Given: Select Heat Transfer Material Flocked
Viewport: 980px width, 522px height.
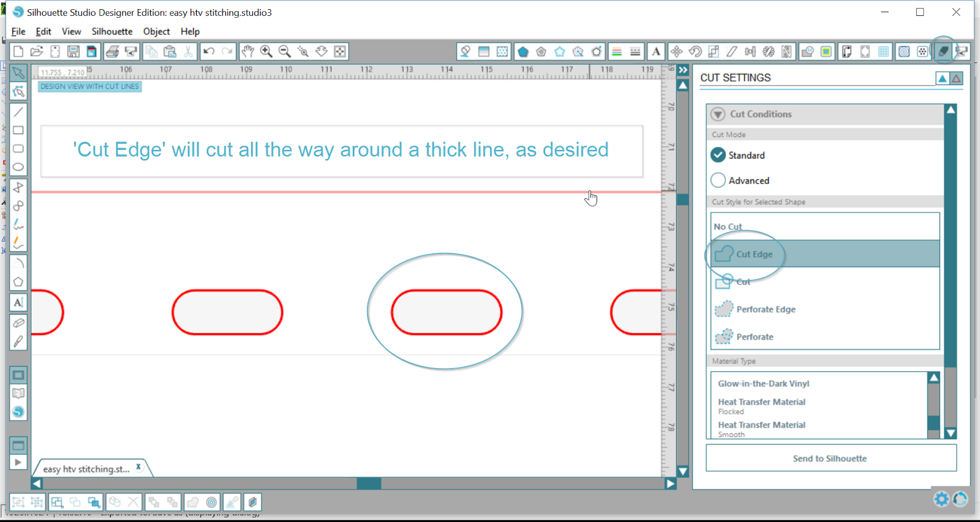Looking at the screenshot, I should pyautogui.click(x=762, y=406).
